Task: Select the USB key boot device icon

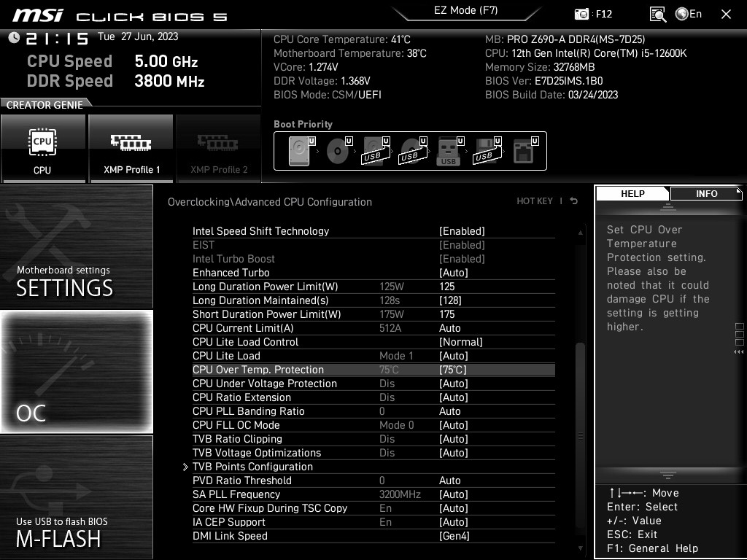Action: pyautogui.click(x=449, y=151)
